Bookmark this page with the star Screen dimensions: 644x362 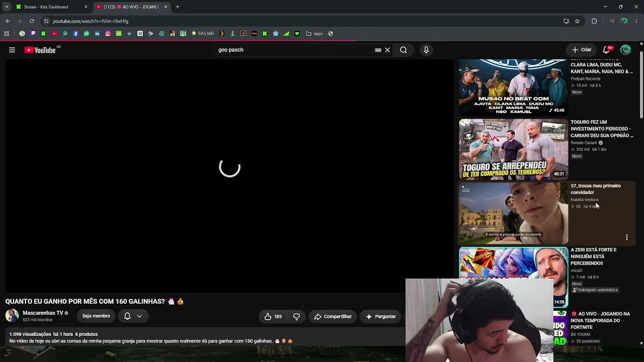click(577, 21)
